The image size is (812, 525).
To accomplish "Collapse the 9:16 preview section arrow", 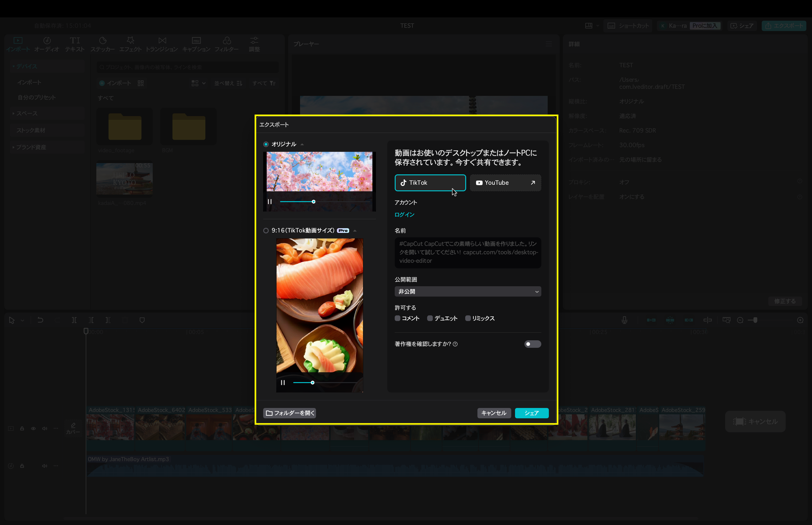I will click(x=355, y=231).
